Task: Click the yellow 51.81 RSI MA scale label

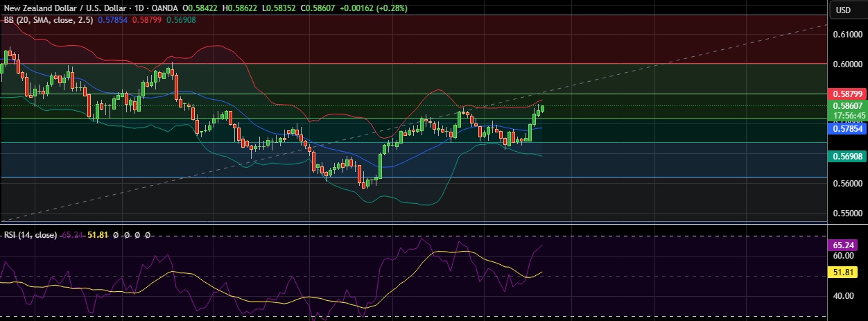Action: tap(847, 273)
